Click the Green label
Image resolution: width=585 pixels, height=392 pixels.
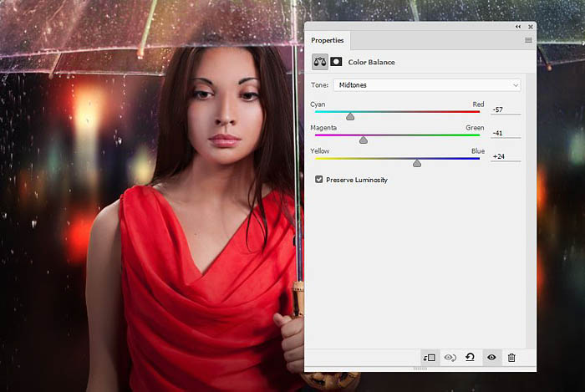475,128
